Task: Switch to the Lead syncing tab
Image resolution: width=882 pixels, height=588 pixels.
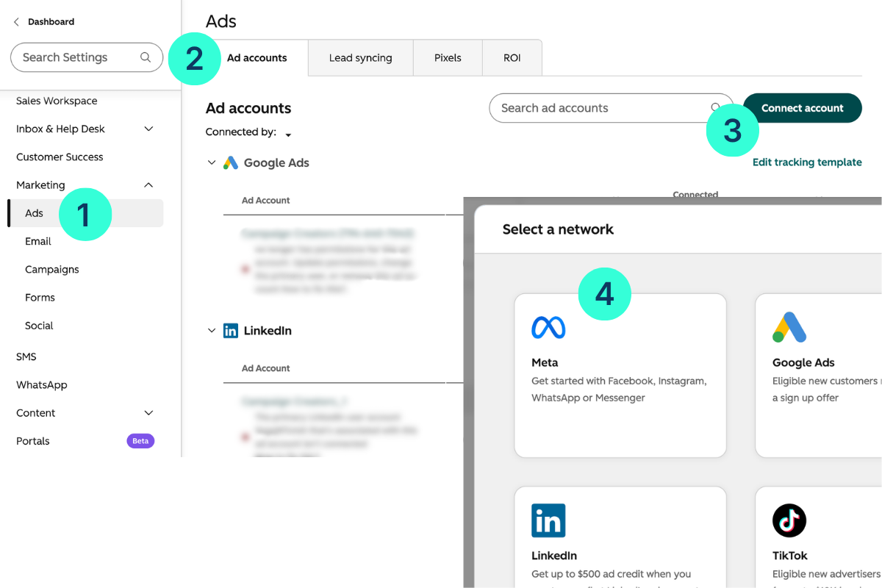Action: [x=360, y=58]
